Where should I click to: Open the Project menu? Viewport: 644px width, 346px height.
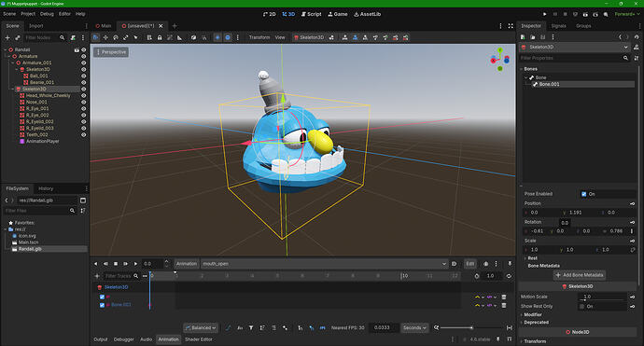pos(28,14)
